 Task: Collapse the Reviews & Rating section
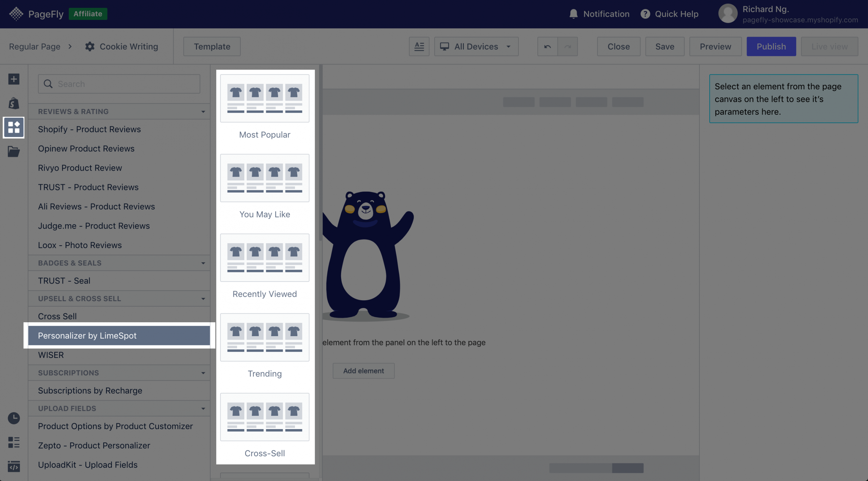203,112
